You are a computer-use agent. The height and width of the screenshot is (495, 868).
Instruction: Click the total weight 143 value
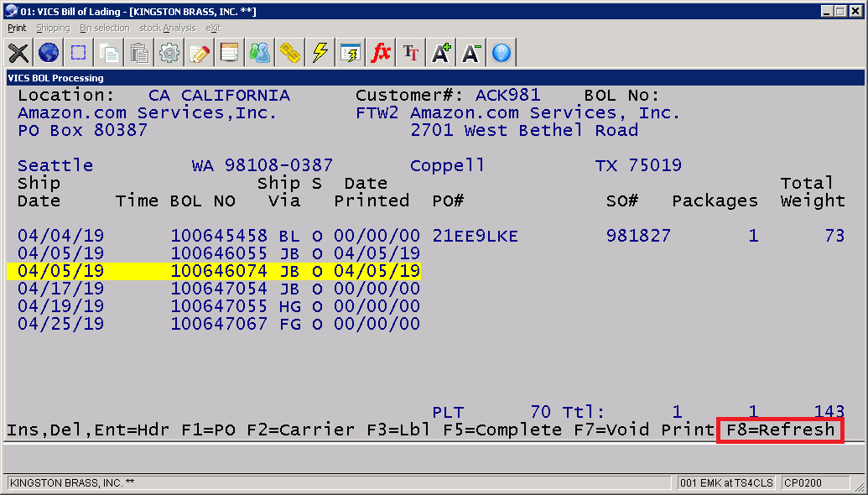coord(829,412)
